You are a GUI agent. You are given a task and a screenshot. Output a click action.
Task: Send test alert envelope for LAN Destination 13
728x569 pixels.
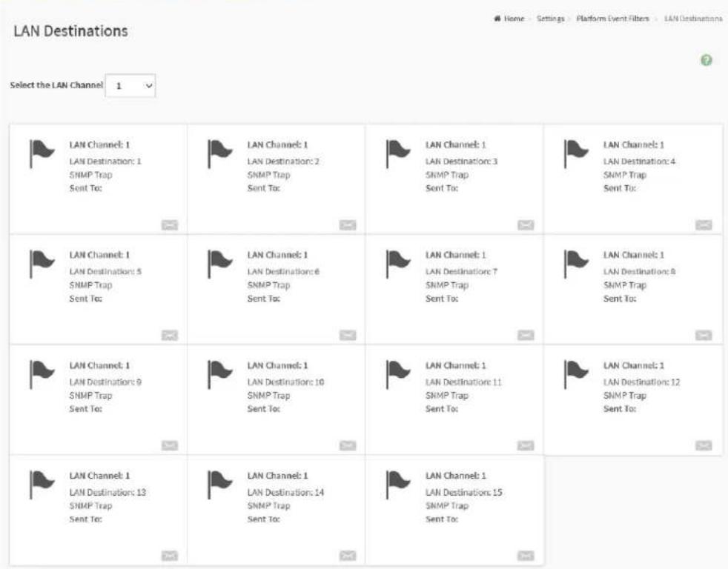[170, 556]
